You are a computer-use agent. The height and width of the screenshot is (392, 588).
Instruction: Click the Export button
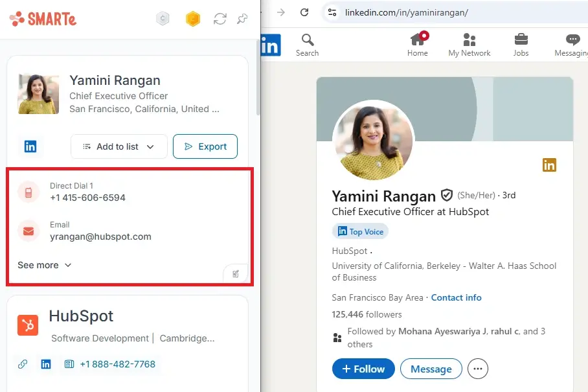tap(205, 146)
